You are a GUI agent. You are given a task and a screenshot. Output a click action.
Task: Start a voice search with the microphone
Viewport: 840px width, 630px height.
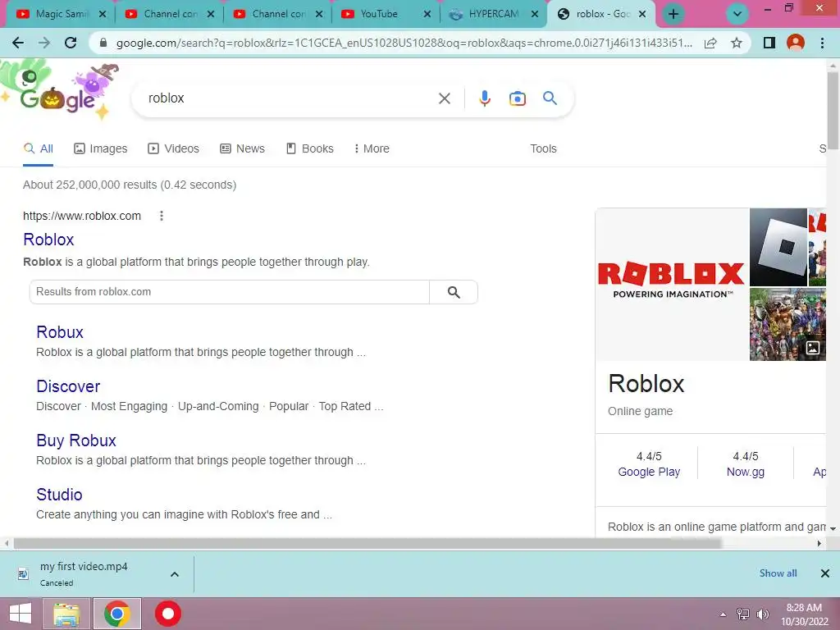tap(485, 98)
